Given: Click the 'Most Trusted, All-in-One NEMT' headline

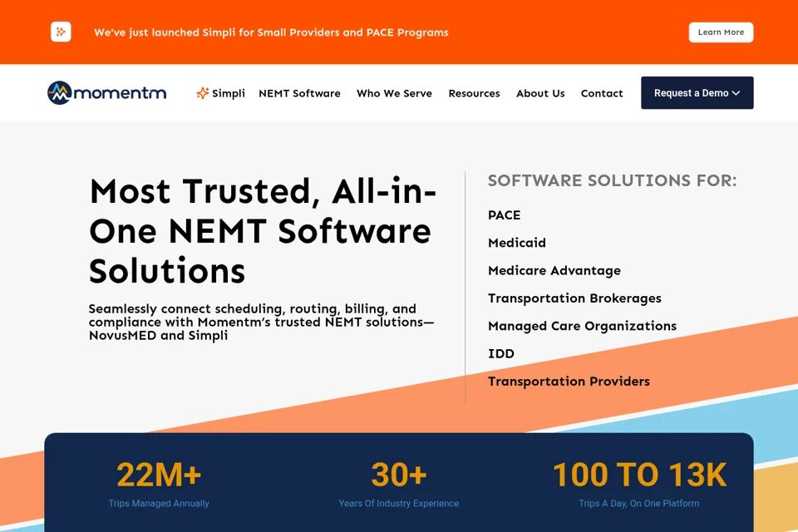Looking at the screenshot, I should pos(263,230).
